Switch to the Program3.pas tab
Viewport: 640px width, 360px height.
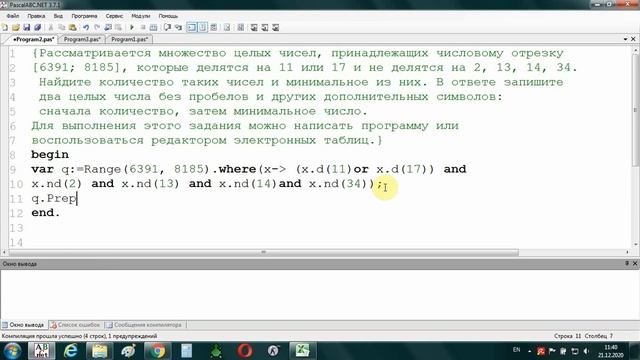[x=82, y=39]
